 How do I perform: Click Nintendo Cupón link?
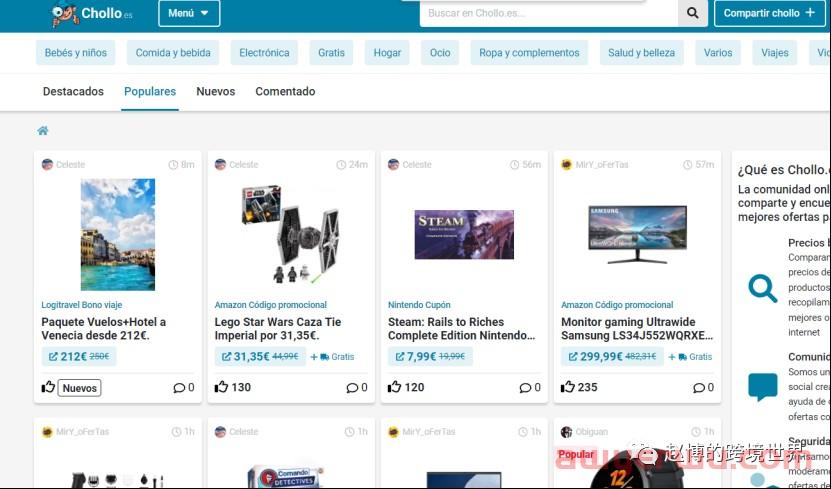coord(419,305)
